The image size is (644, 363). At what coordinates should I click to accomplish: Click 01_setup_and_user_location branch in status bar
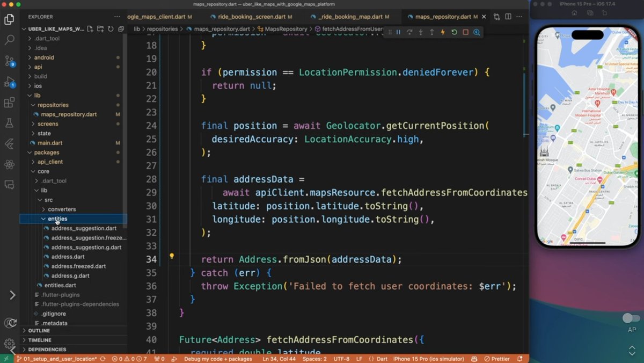tap(56, 359)
